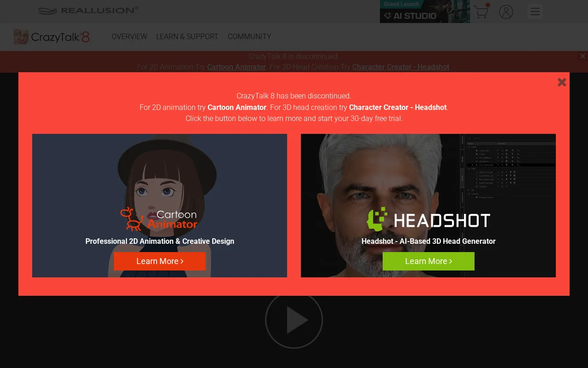Viewport: 588px width, 368px height.
Task: Close the red discontinued popup
Action: point(561,82)
